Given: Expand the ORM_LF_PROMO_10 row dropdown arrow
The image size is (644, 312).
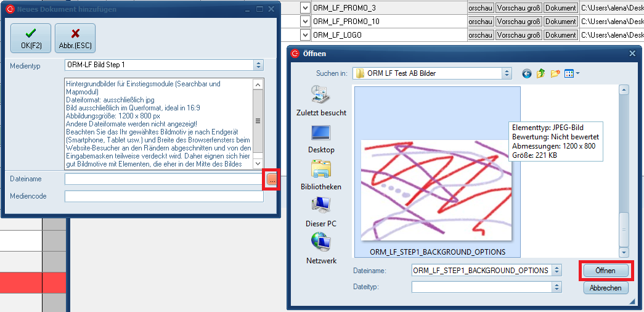Looking at the screenshot, I should [305, 22].
